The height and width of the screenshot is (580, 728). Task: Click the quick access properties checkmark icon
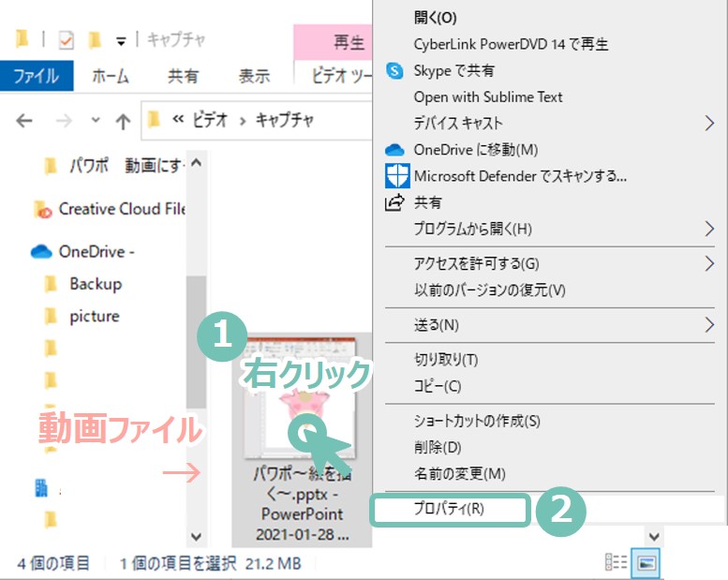coord(66,40)
